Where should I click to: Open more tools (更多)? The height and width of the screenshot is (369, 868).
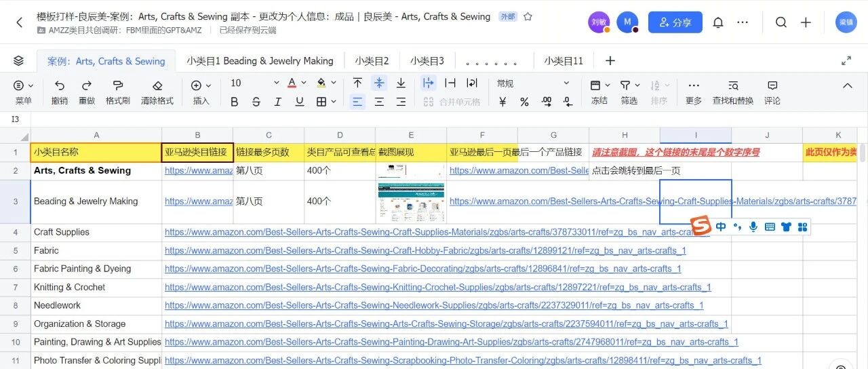[694, 92]
